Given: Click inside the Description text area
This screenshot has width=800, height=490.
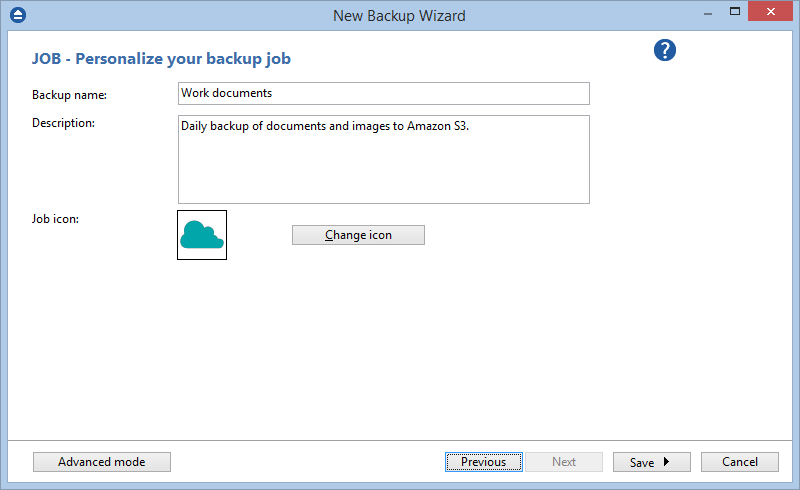Looking at the screenshot, I should click(x=384, y=159).
